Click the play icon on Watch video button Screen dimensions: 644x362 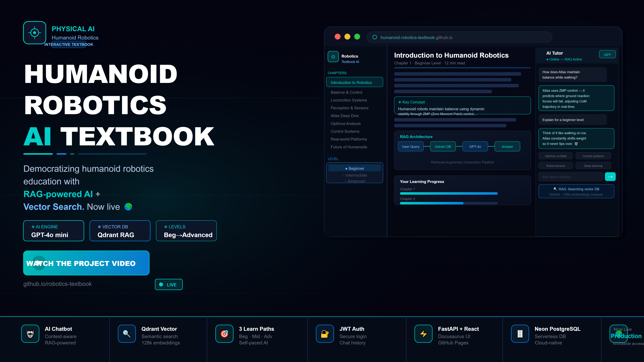[x=39, y=263]
